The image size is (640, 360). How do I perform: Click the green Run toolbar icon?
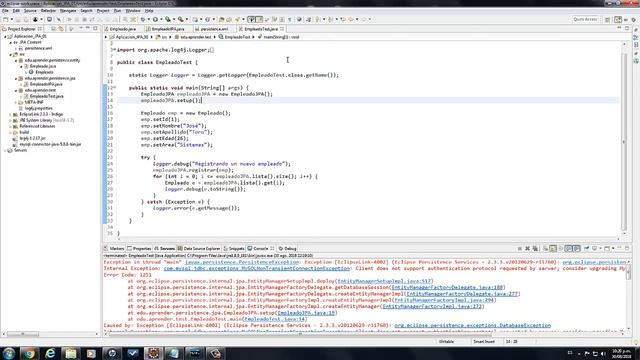[x=156, y=19]
